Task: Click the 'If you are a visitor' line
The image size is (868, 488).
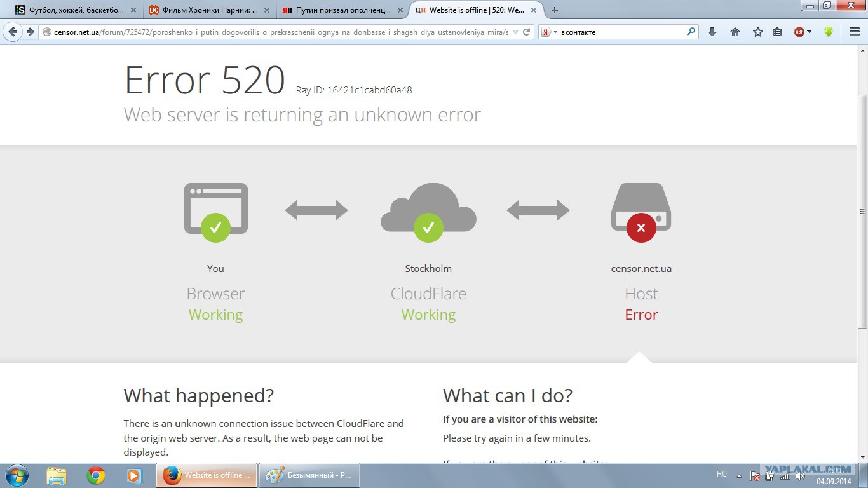Action: [520, 419]
